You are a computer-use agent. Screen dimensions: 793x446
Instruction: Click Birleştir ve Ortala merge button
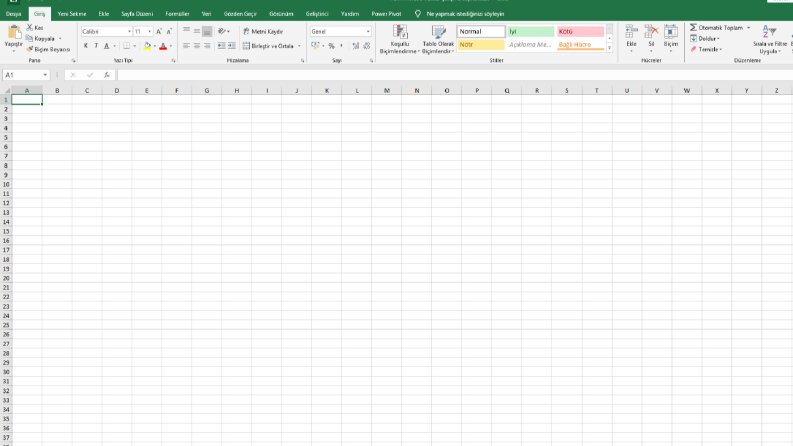pos(268,46)
